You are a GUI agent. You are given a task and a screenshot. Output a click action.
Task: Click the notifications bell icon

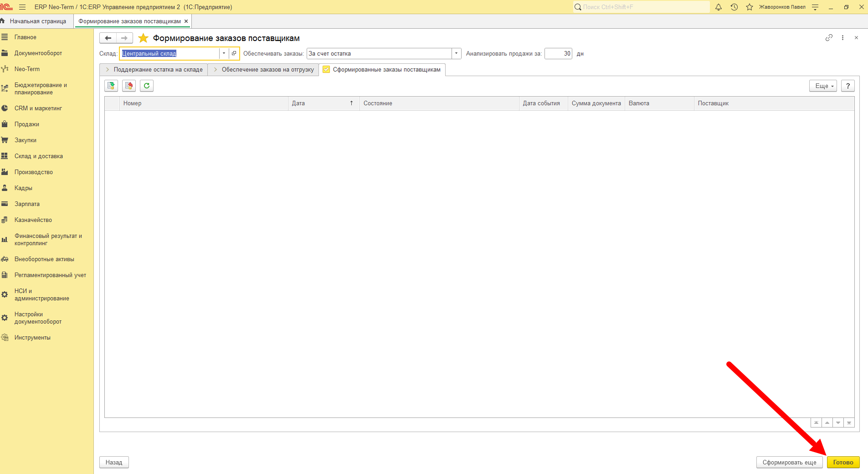point(719,7)
